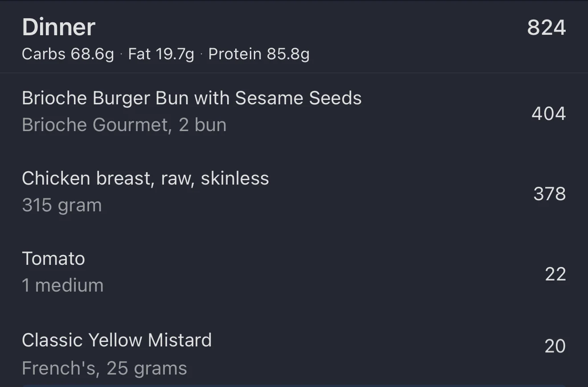Open the Brioche Burger Bun with Sesame Seeds entry

(192, 98)
